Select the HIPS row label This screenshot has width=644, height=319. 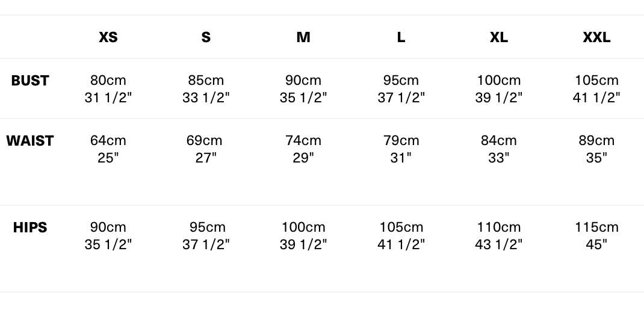pyautogui.click(x=30, y=228)
